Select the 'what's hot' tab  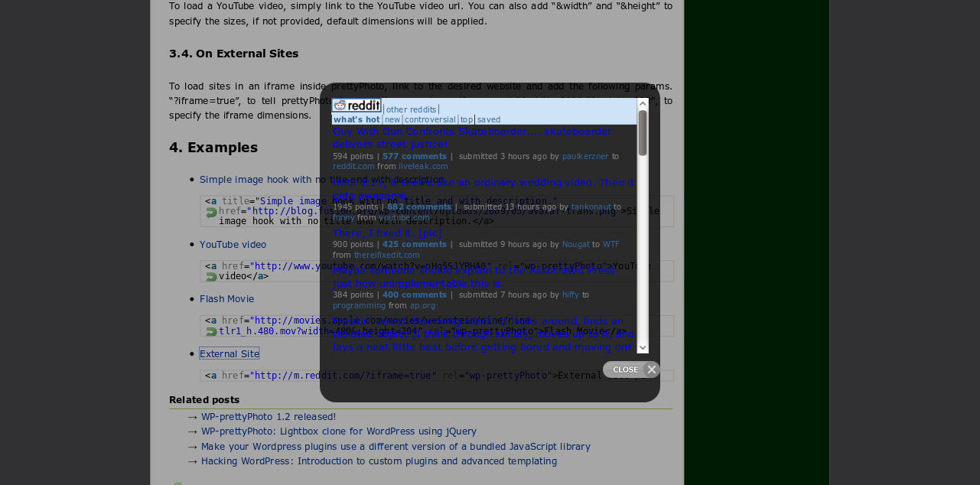pyautogui.click(x=357, y=119)
